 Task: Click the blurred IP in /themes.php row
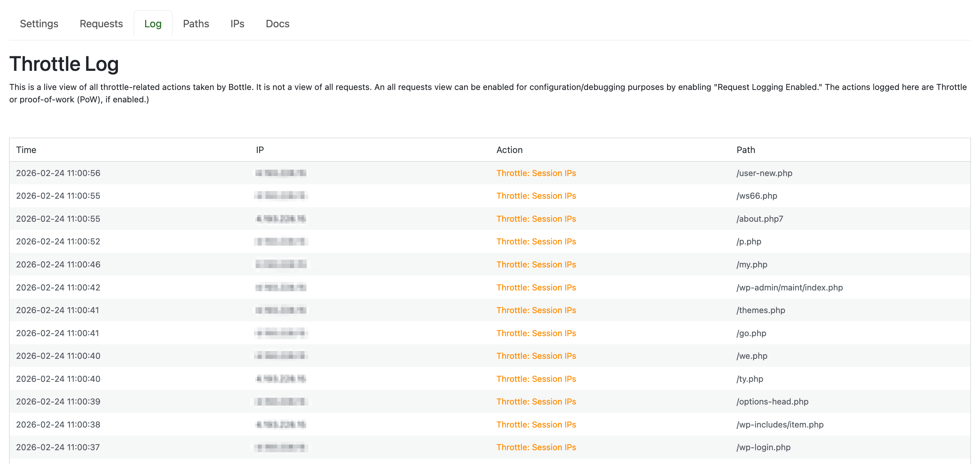(281, 310)
